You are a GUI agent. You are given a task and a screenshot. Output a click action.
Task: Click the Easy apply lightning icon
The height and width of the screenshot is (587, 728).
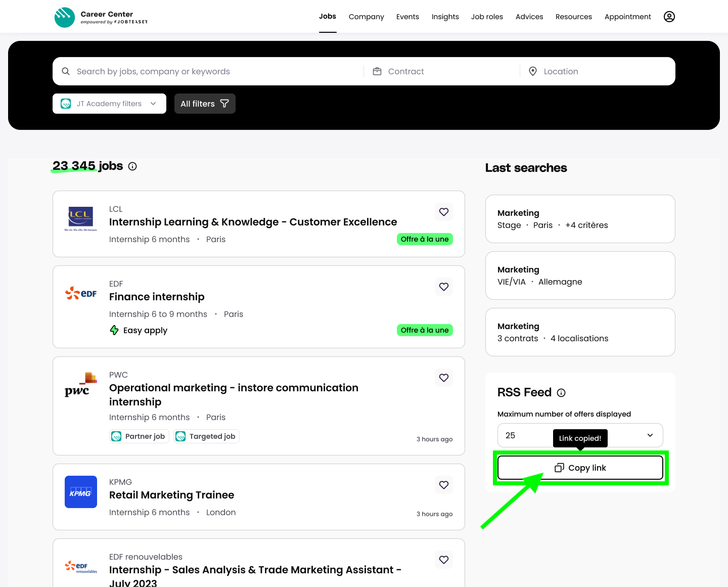click(x=114, y=330)
